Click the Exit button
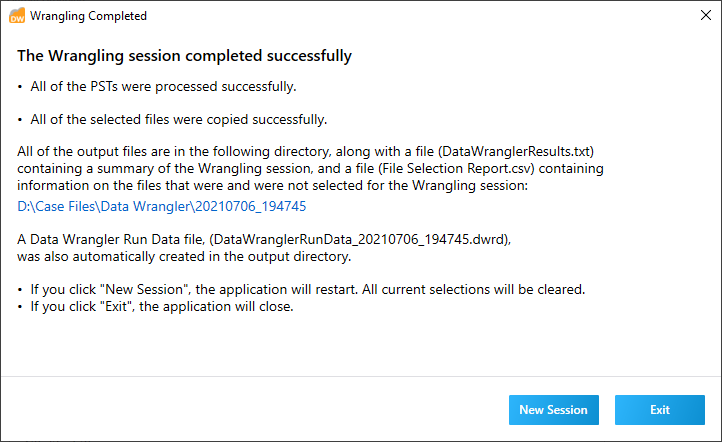Viewport: 722px width, 442px height. (659, 410)
